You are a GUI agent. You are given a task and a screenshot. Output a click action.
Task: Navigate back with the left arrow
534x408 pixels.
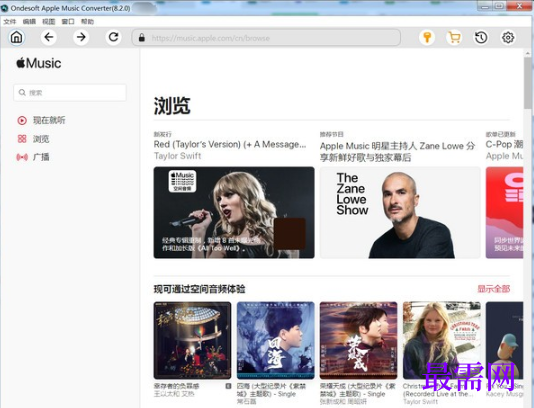pos(49,37)
